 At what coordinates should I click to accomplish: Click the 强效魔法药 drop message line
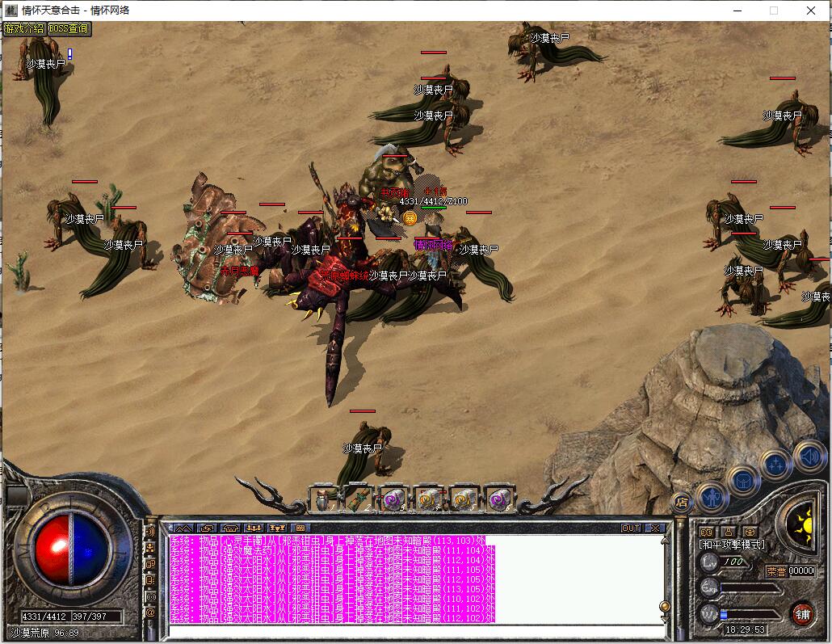pos(332,550)
